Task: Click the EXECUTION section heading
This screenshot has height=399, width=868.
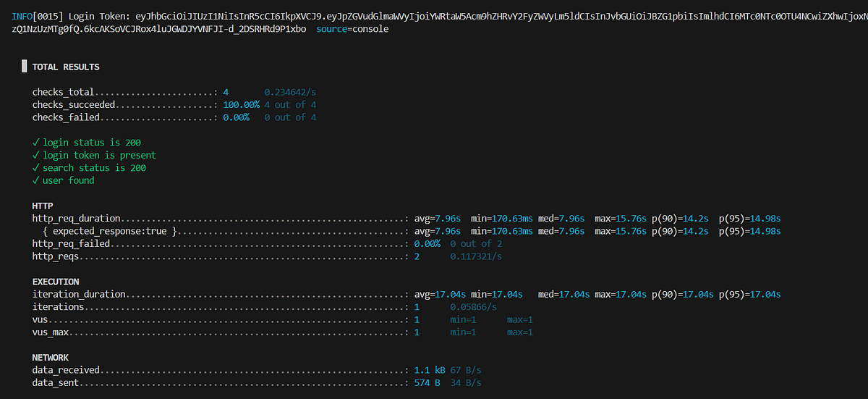Action: tap(56, 282)
